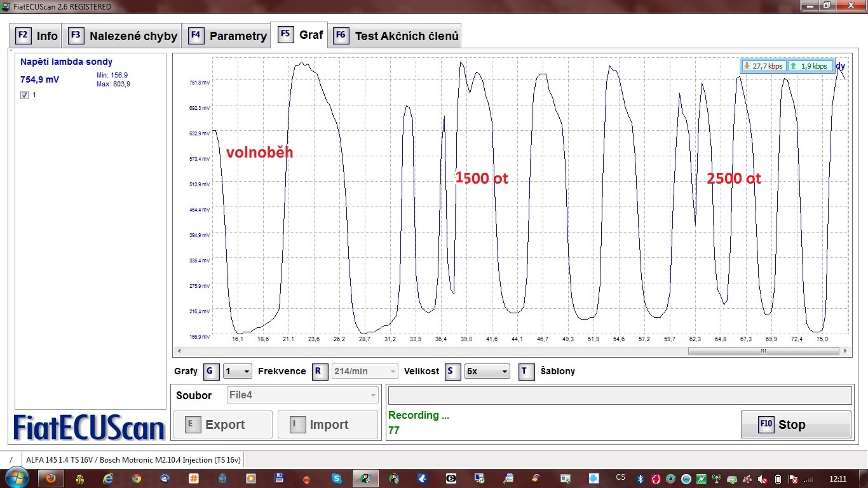868x488 pixels.
Task: Click the S key icon next to Velikost
Action: (x=452, y=372)
